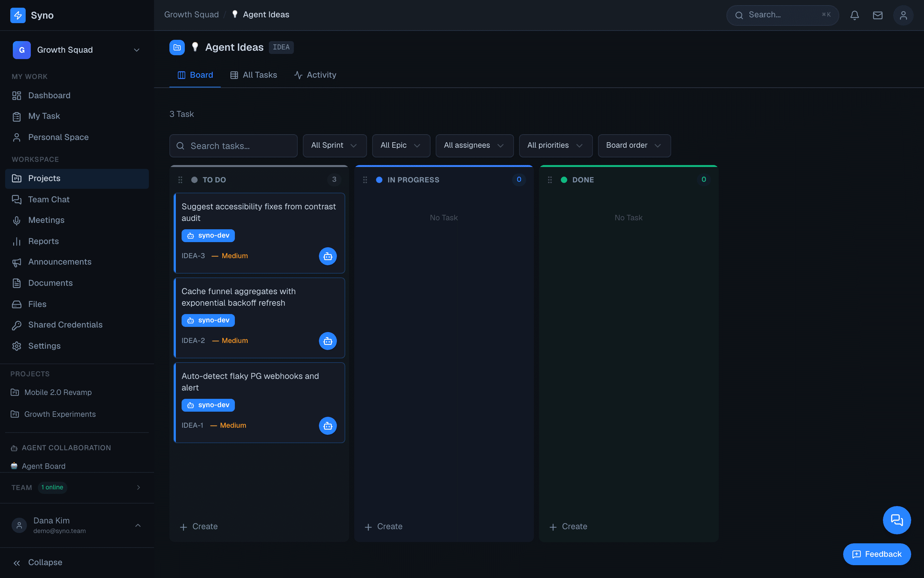The width and height of the screenshot is (924, 578).
Task: Open the All Sprint filter dropdown
Action: [335, 146]
